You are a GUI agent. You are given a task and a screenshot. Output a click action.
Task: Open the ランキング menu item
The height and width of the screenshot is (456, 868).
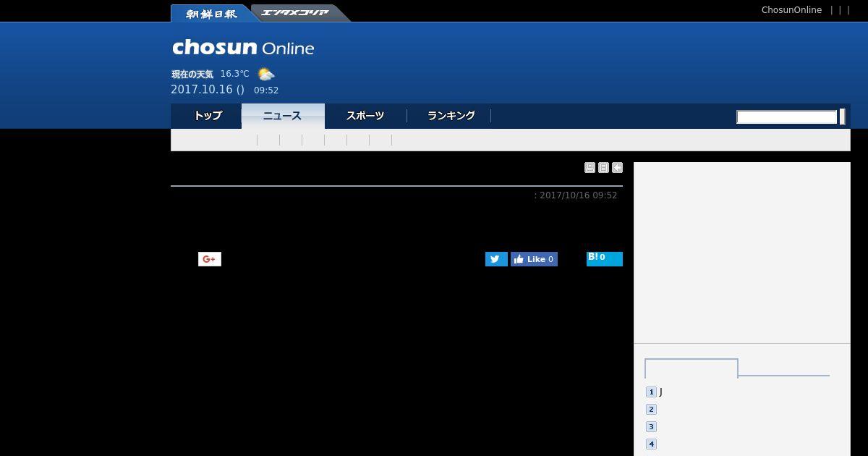pos(451,116)
